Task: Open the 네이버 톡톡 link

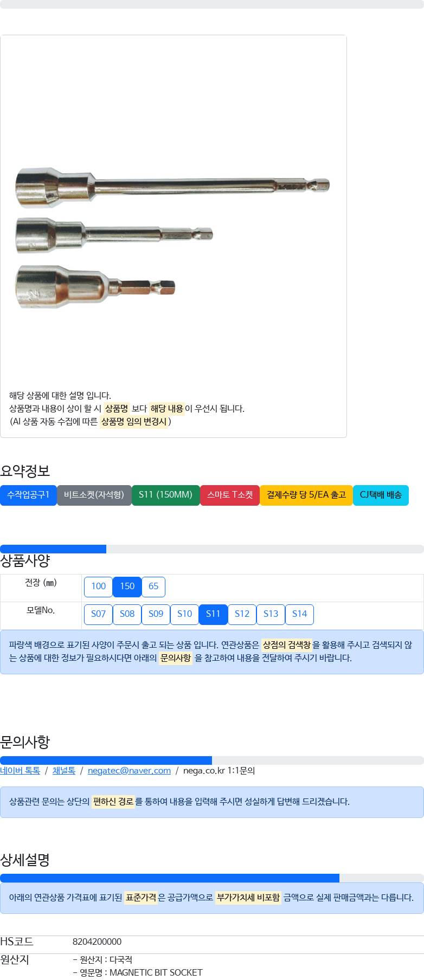Action: (20, 771)
